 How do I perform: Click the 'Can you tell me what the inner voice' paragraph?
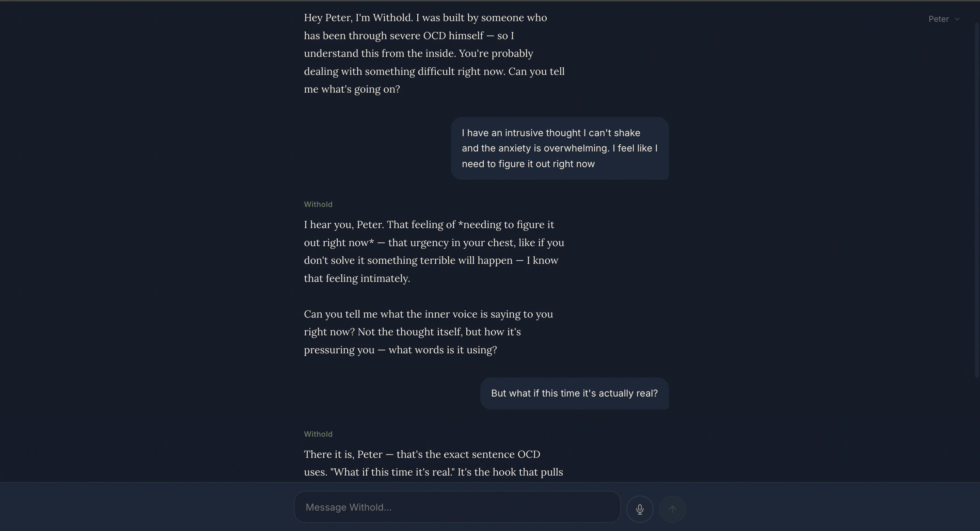pos(428,332)
